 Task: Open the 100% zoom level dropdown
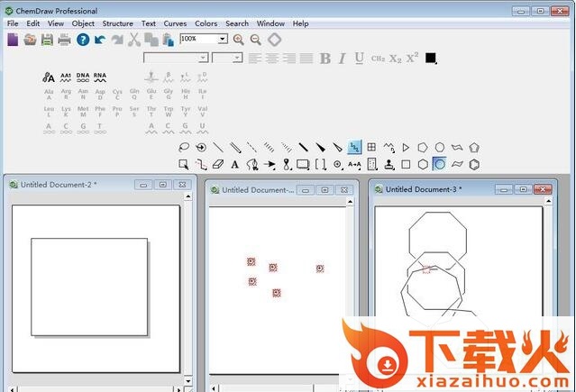pyautogui.click(x=223, y=40)
